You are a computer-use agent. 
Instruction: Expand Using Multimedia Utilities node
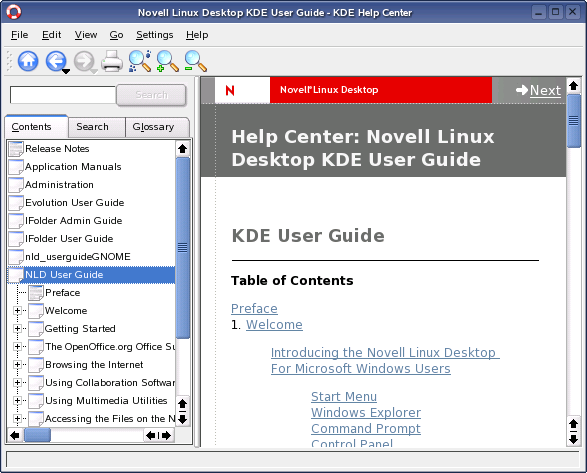pyautogui.click(x=17, y=400)
